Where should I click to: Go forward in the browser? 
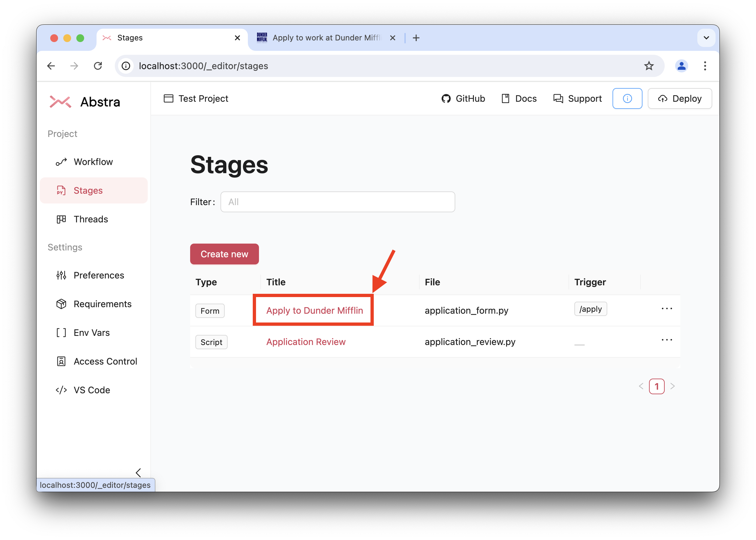point(74,66)
